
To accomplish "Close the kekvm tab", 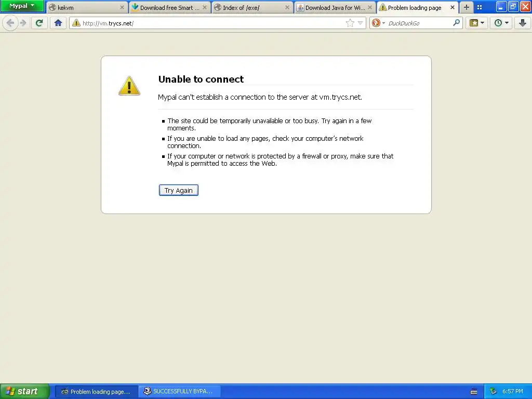I will click(122, 7).
